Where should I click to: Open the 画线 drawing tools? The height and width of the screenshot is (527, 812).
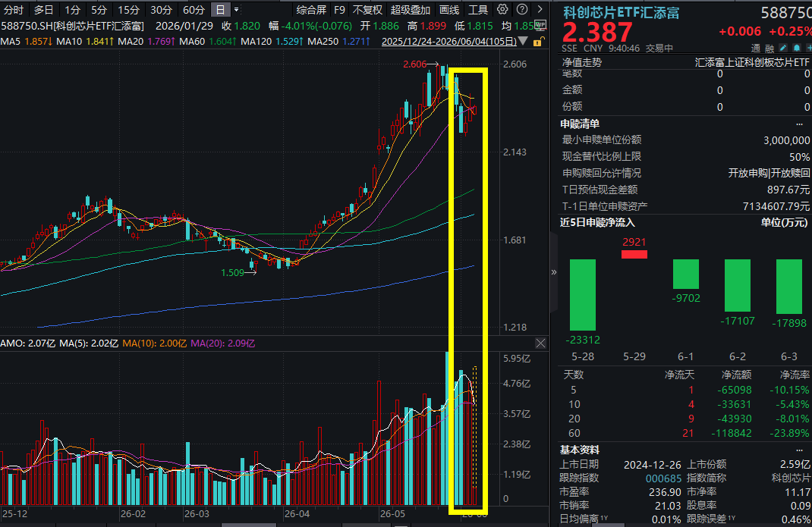[449, 10]
